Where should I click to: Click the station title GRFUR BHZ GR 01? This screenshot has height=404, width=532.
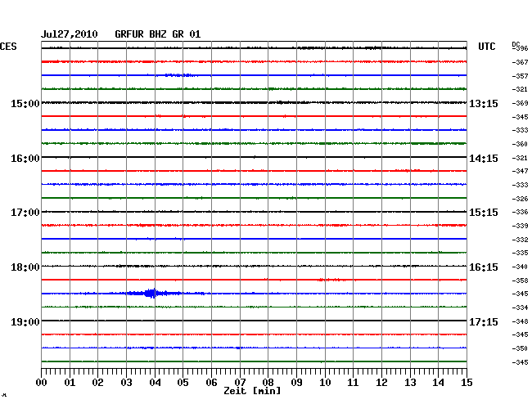[x=157, y=34]
